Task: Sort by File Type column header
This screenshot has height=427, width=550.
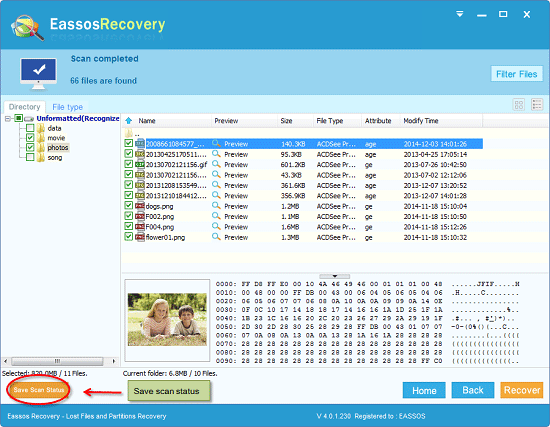Action: (330, 121)
